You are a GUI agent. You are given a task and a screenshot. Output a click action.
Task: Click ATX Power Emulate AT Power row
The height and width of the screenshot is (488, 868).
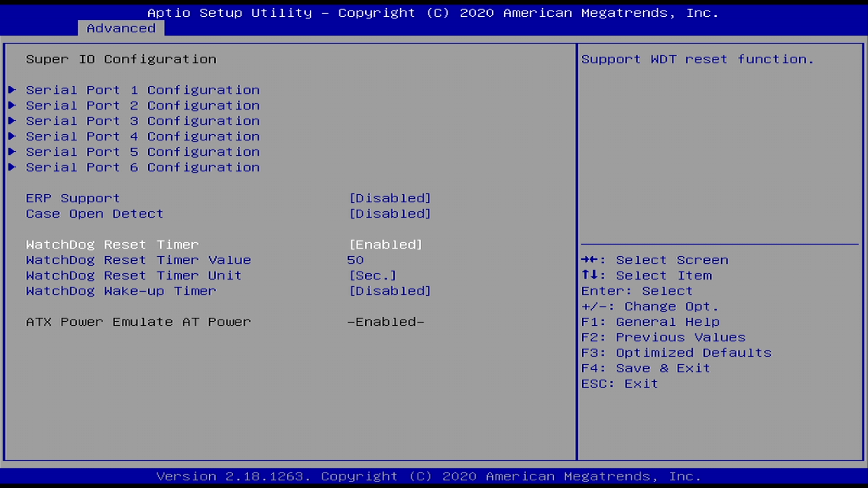(x=138, y=322)
